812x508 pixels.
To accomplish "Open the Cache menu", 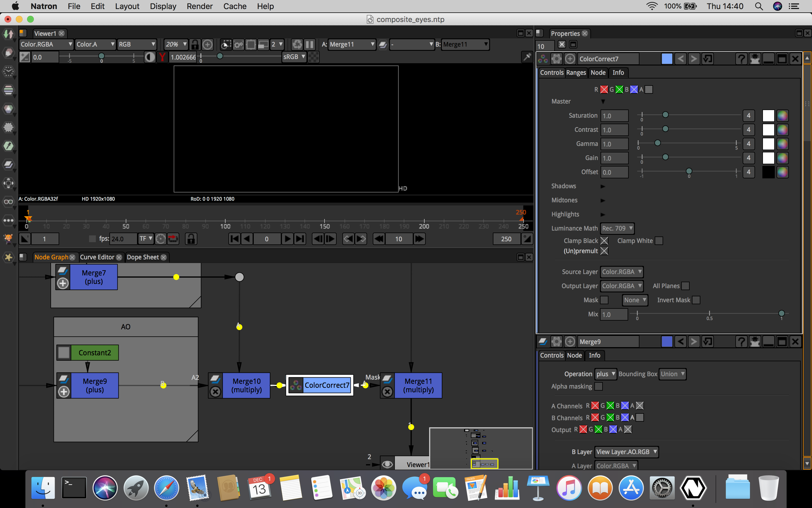I will pyautogui.click(x=235, y=6).
